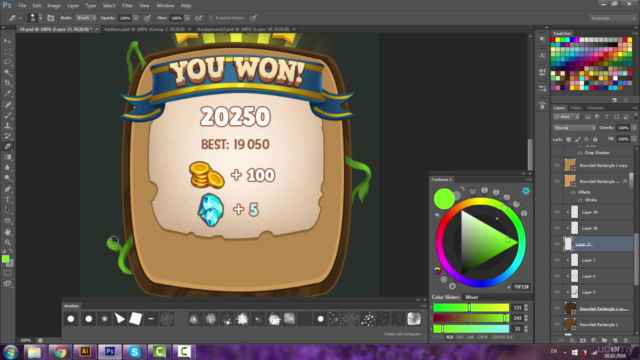Image resolution: width=640 pixels, height=360 pixels.
Task: Toggle visibility of Layer 7
Action: coord(557,260)
